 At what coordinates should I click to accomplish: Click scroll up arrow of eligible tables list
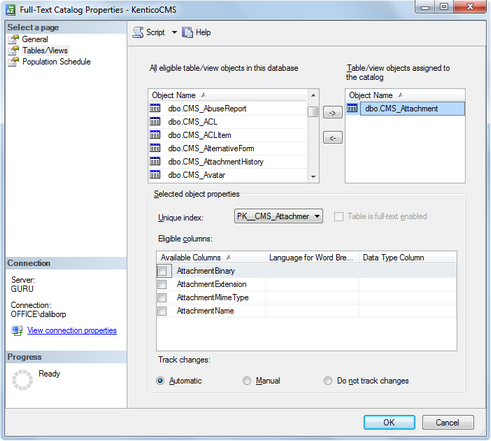[313, 95]
